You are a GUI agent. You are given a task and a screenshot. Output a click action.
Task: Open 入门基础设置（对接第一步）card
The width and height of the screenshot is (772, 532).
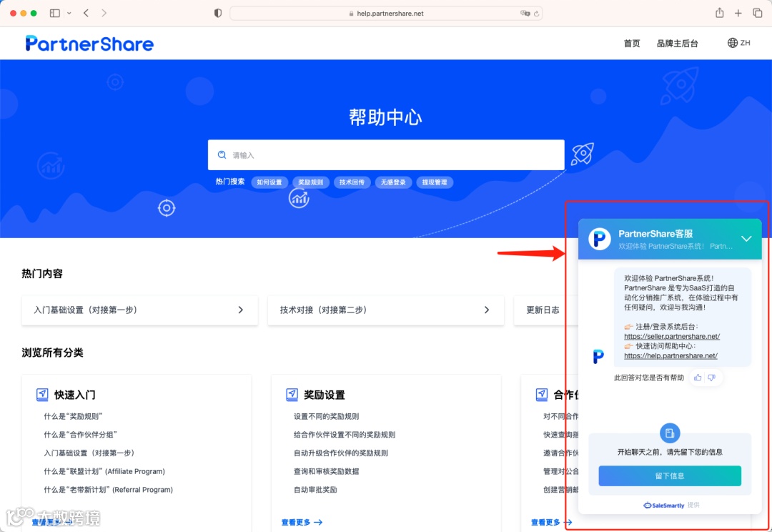tap(140, 310)
